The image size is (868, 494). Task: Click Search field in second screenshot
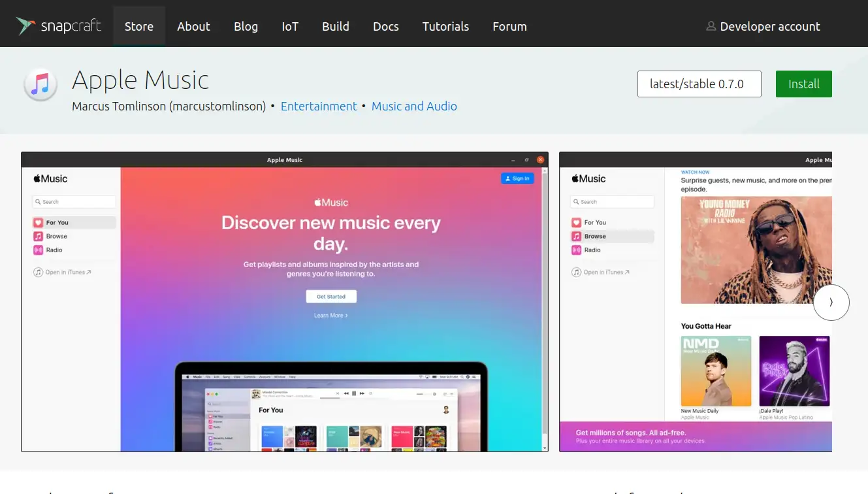(612, 202)
